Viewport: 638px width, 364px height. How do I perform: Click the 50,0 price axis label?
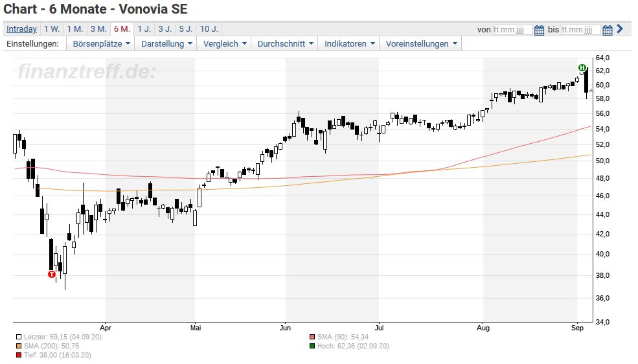[x=602, y=161]
